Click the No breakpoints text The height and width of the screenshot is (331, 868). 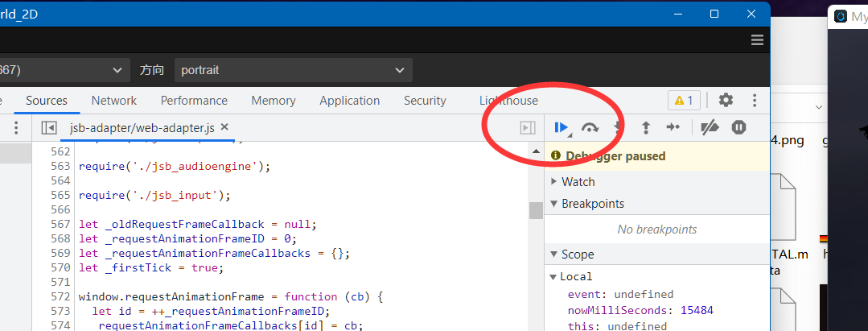pyautogui.click(x=657, y=229)
